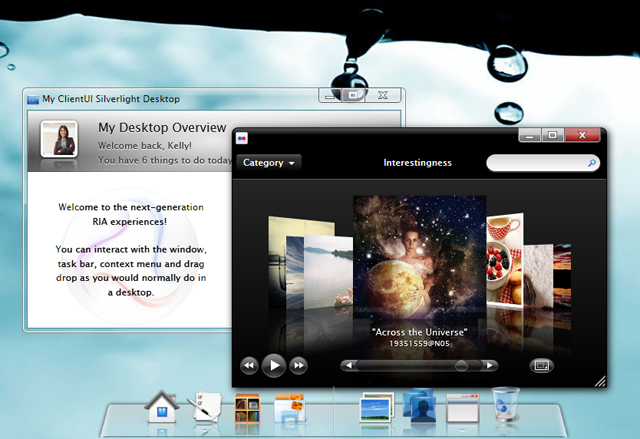This screenshot has width=640, height=439.
Task: Click the magnifier icon in the search box
Action: [x=592, y=163]
